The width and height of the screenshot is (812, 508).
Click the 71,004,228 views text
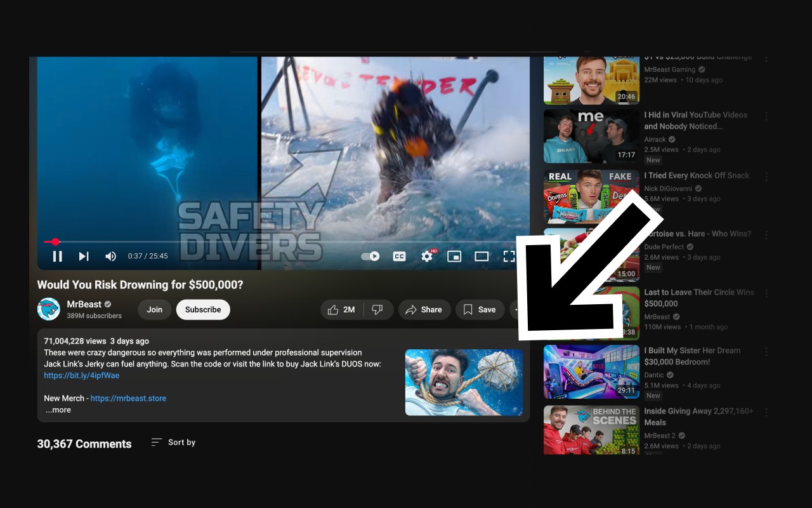tap(75, 341)
